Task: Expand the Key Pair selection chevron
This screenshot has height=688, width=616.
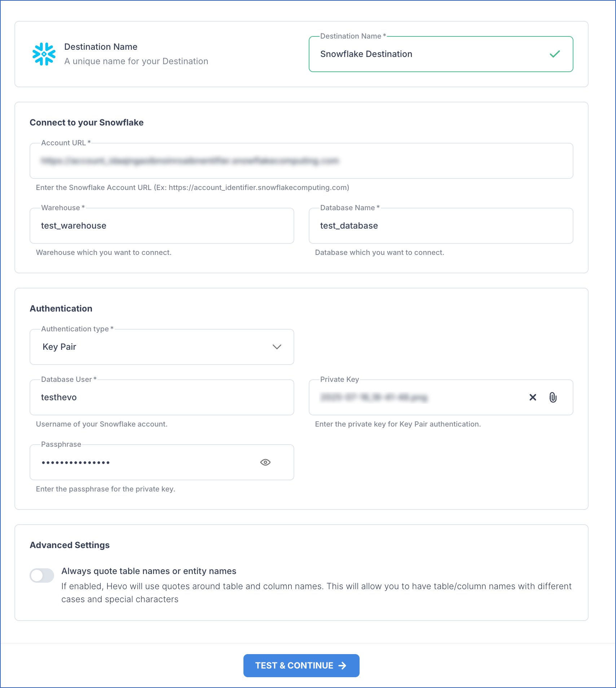Action: [277, 347]
